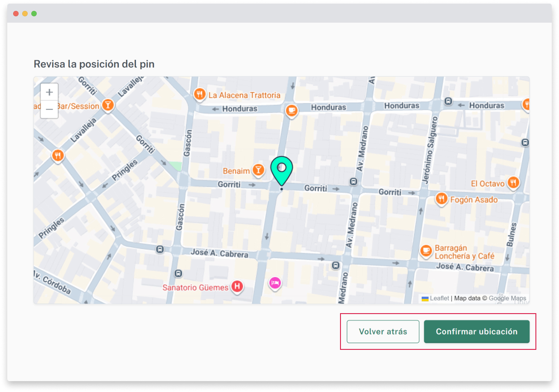Click the café icon on Honduras street
This screenshot has width=559, height=392.
(x=292, y=110)
